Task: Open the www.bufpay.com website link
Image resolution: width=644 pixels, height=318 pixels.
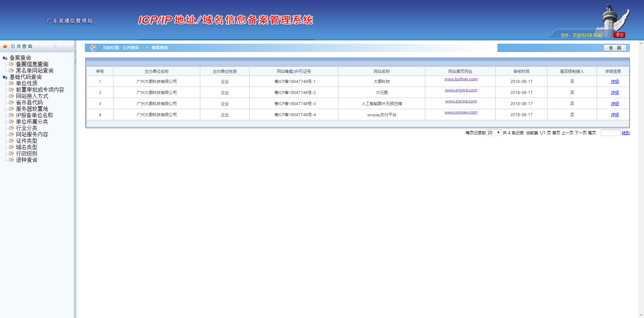Action: (461, 79)
